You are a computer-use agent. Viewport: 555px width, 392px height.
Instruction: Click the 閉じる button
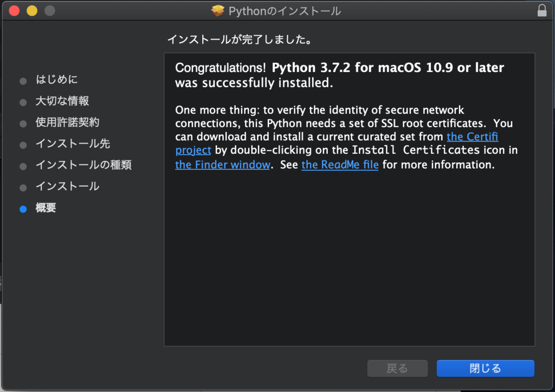485,368
